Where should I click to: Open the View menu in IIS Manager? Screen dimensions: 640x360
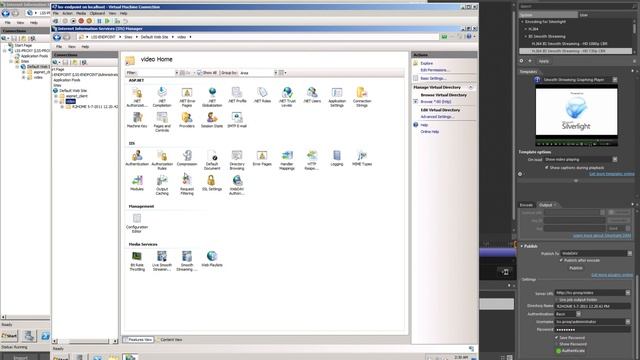[72, 47]
